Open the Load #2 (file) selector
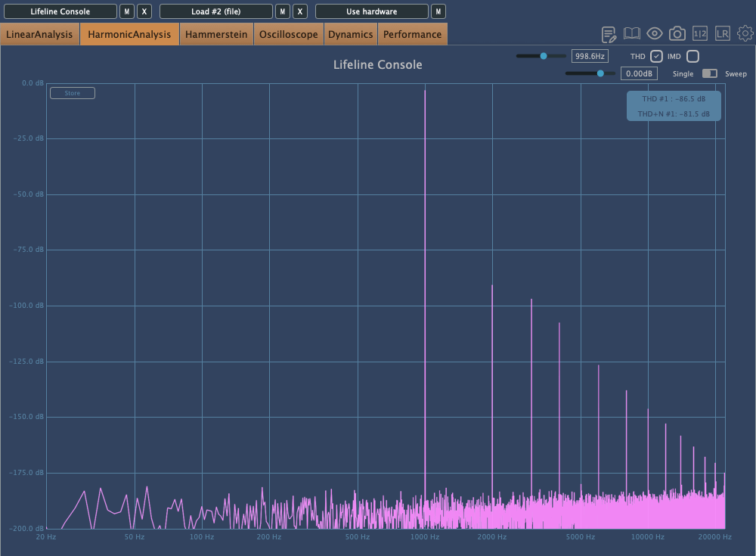 click(x=215, y=11)
